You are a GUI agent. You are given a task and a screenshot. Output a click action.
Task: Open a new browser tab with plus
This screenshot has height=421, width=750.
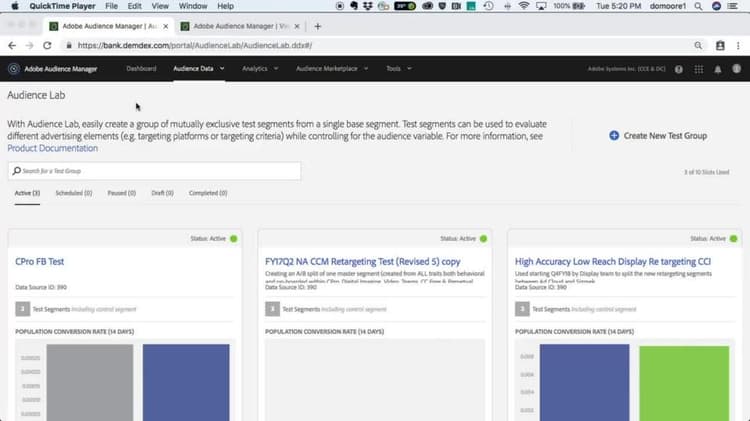click(x=318, y=26)
